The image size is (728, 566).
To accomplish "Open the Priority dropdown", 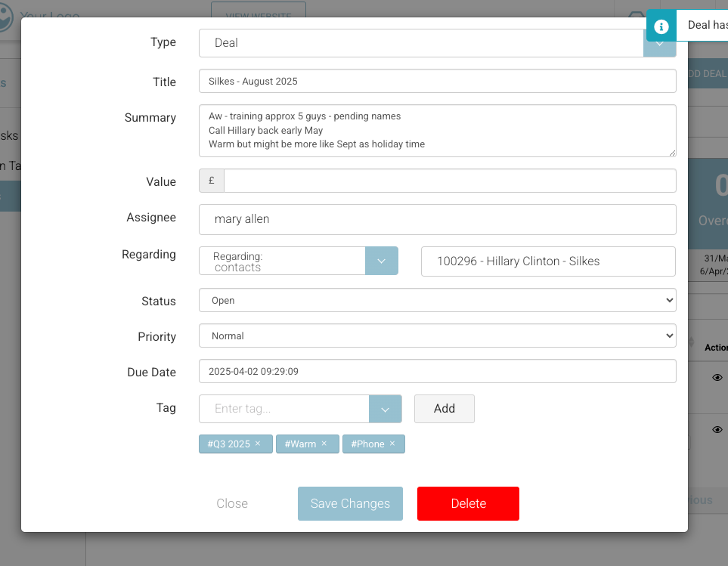I will click(x=437, y=336).
